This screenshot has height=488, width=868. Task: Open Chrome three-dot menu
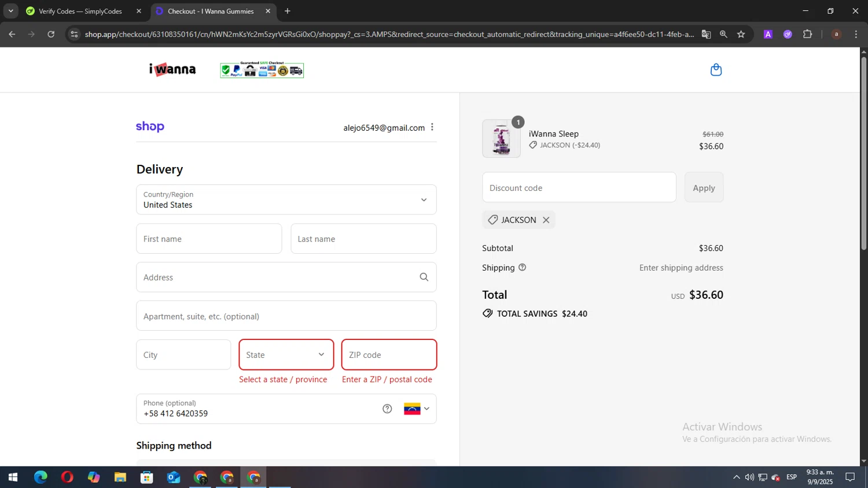[x=856, y=34]
